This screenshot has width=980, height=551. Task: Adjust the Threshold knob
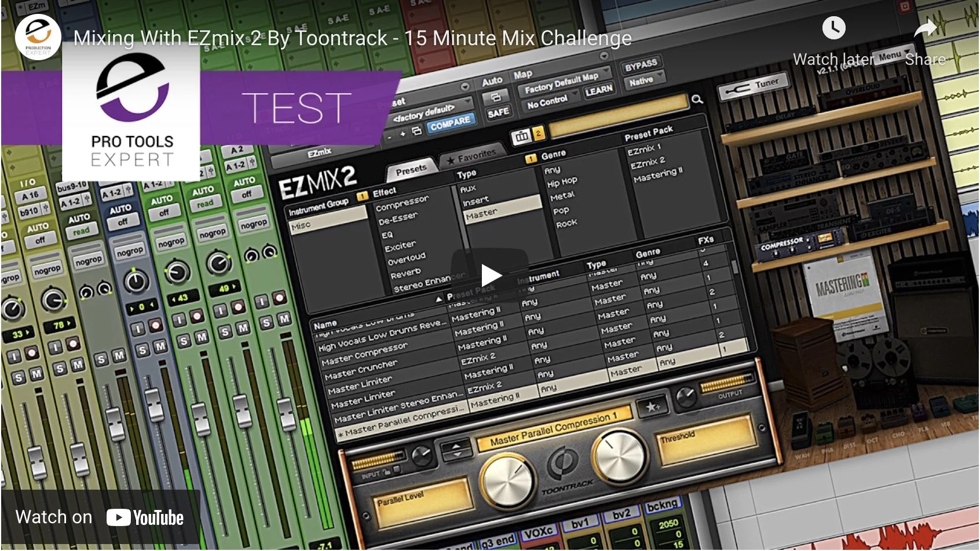click(619, 458)
